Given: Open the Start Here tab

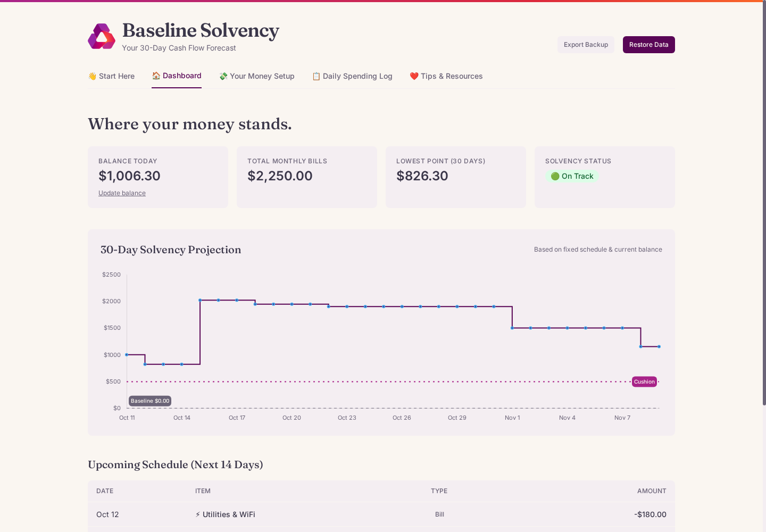Looking at the screenshot, I should [x=111, y=76].
